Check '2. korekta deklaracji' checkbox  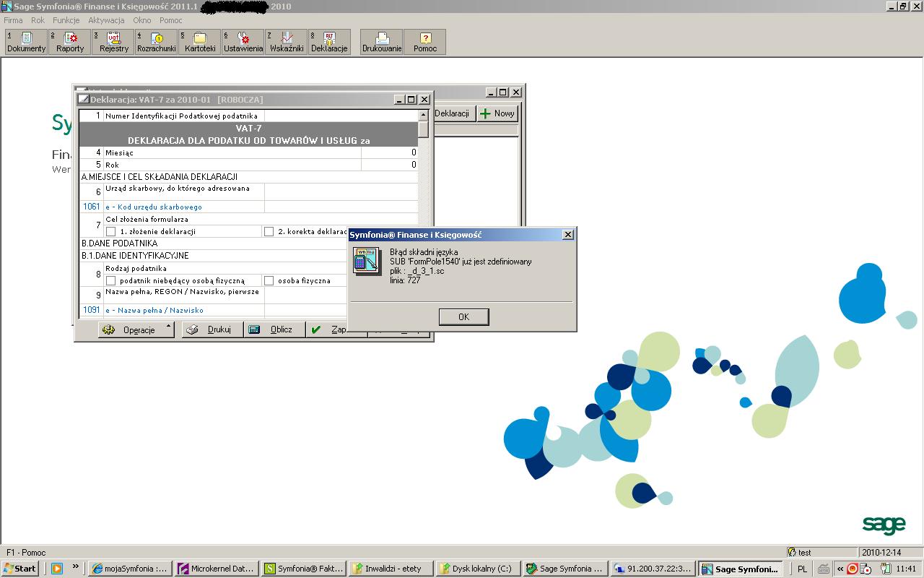[x=269, y=232]
